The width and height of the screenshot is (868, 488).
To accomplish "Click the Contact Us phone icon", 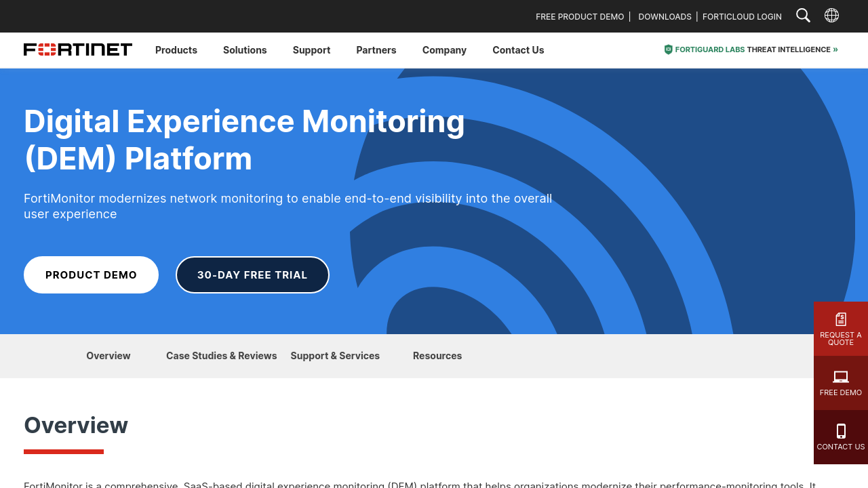I will pyautogui.click(x=841, y=431).
